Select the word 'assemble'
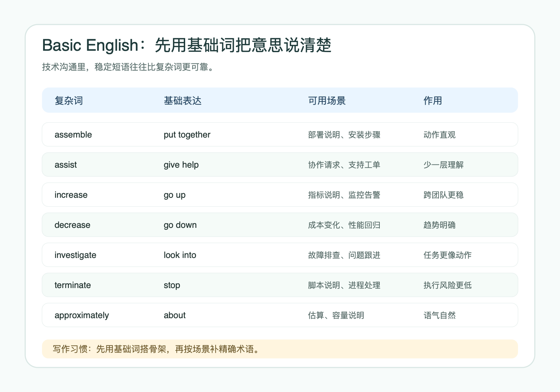The image size is (560, 392). (73, 135)
